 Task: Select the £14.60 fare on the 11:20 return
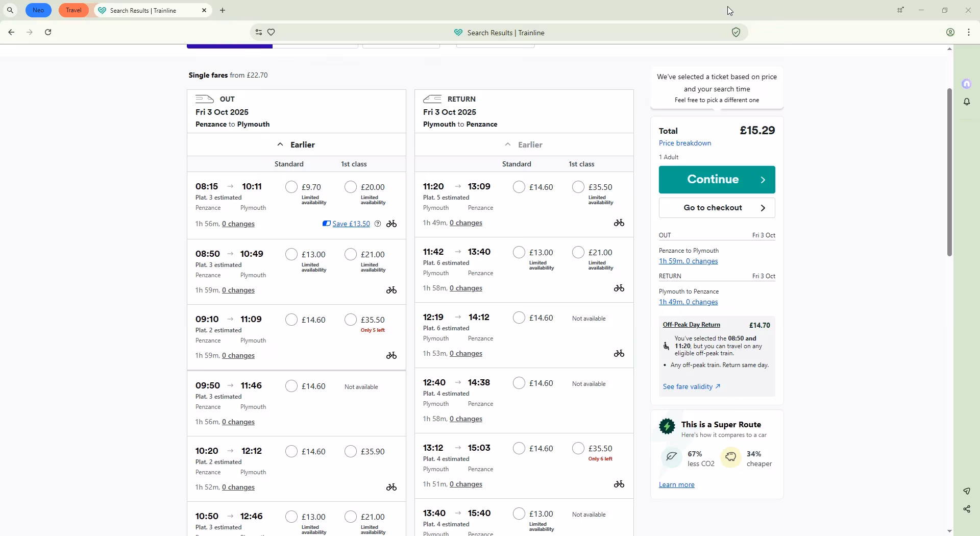519,187
